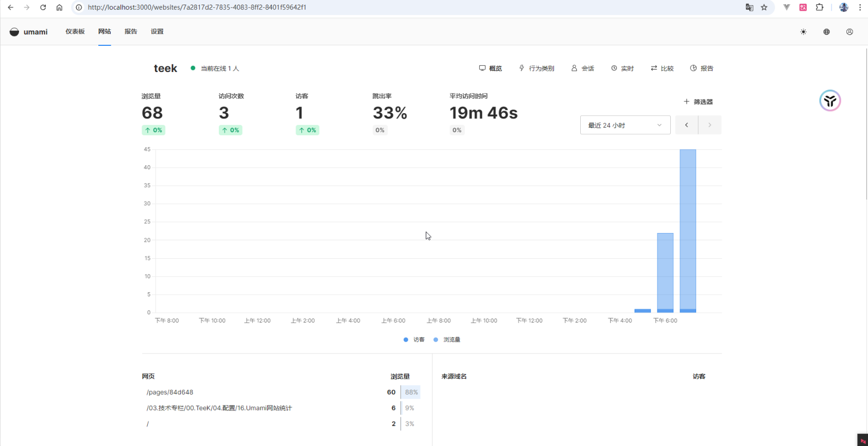Add a filter with 筛选器 button

[698, 102]
